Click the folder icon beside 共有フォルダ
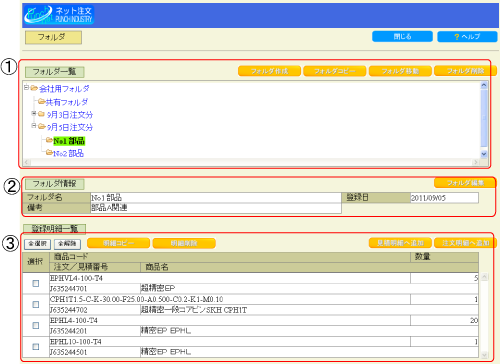The width and height of the screenshot is (500, 364). tap(42, 101)
